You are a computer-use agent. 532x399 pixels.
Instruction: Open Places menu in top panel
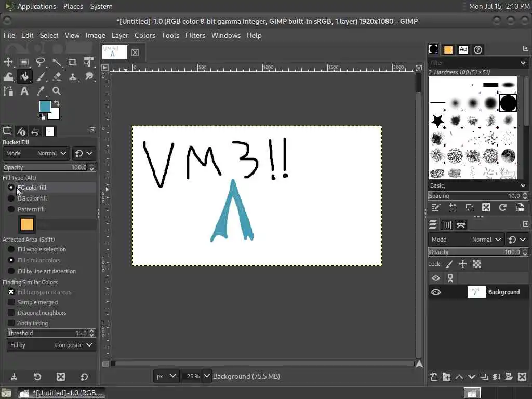pos(73,6)
